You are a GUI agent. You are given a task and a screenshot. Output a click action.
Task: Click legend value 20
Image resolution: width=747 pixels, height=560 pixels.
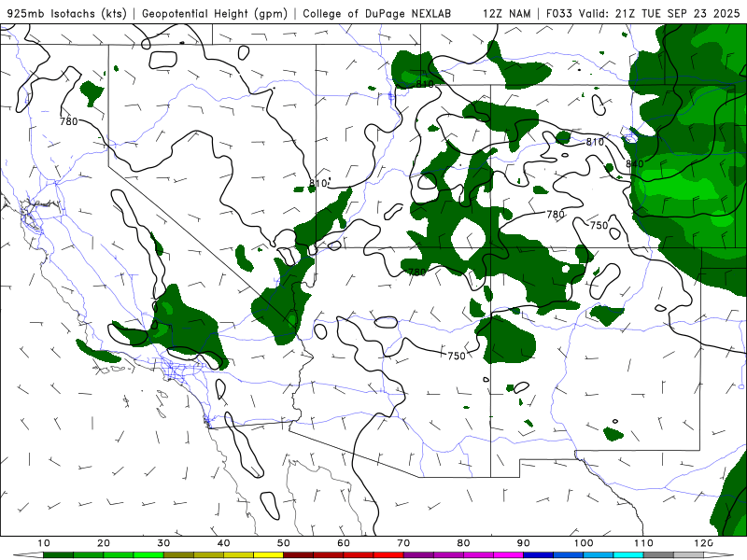(x=104, y=543)
